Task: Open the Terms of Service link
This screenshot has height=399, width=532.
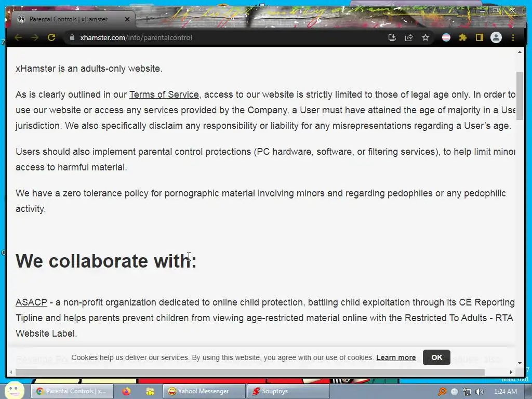Action: 164,95
